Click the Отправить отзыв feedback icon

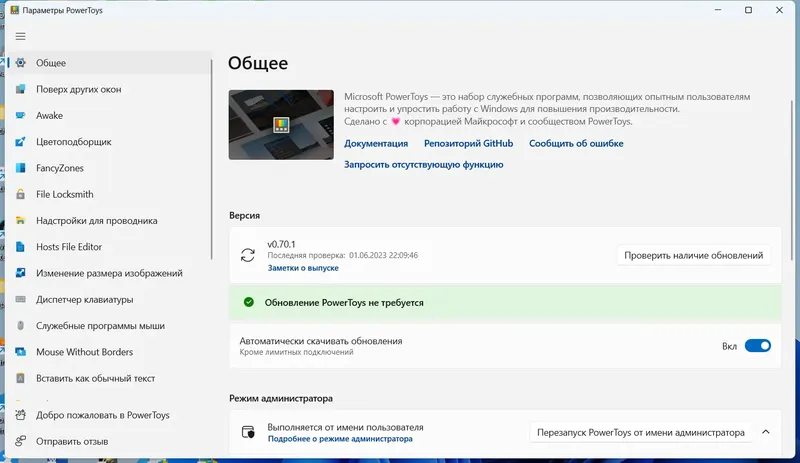pos(20,441)
